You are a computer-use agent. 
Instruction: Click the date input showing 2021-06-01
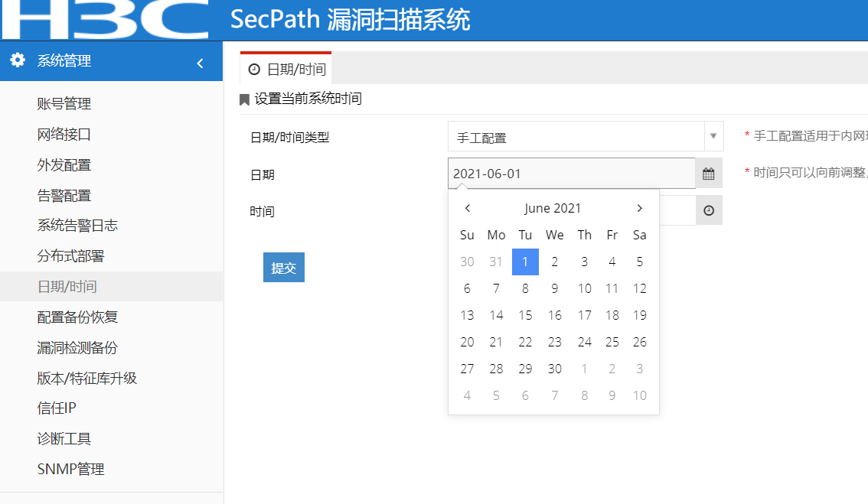(571, 174)
